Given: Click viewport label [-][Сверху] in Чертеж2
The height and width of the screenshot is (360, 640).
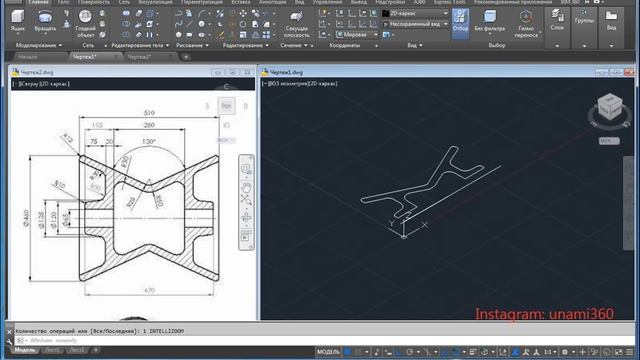Looking at the screenshot, I should pos(41,84).
